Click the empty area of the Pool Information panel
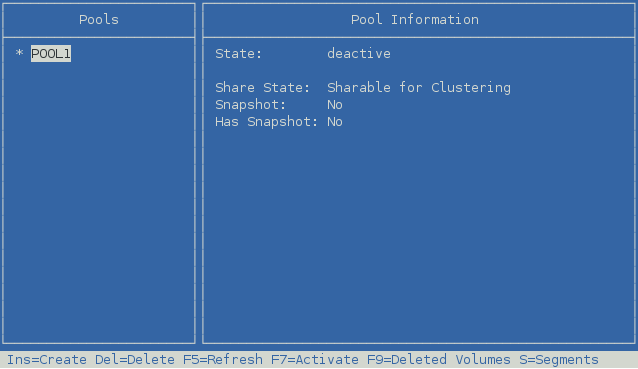Viewport: 638px width, 369px height. (x=419, y=236)
